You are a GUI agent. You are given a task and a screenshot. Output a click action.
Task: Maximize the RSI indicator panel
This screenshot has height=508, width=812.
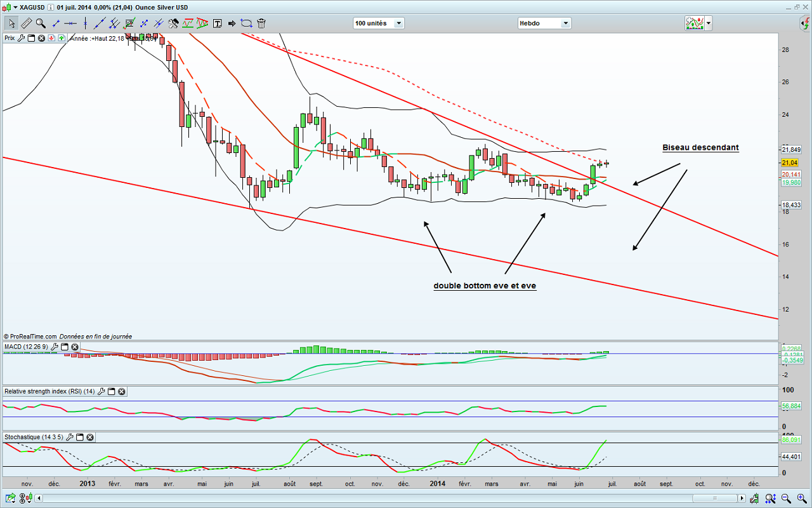(x=111, y=392)
